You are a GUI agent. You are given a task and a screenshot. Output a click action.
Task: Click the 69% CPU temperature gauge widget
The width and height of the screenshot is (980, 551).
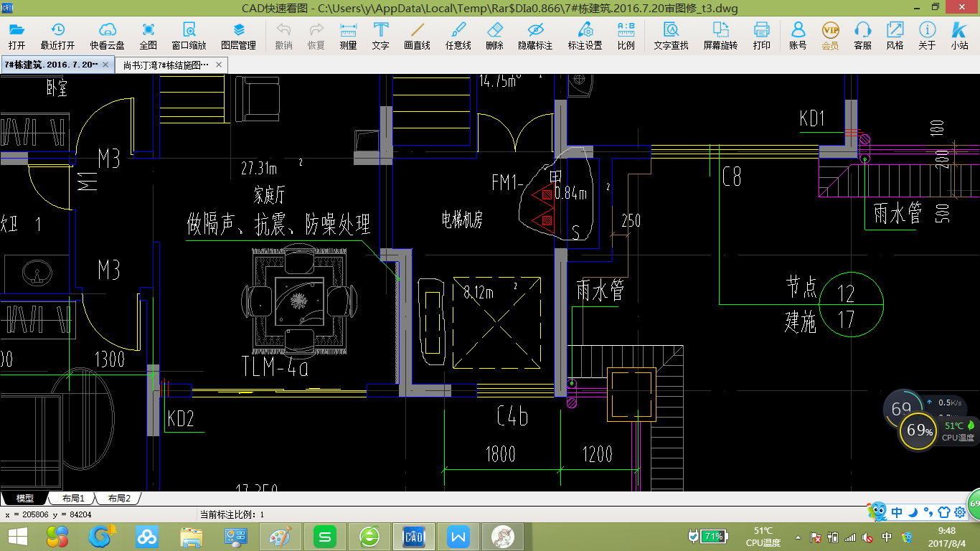point(918,431)
